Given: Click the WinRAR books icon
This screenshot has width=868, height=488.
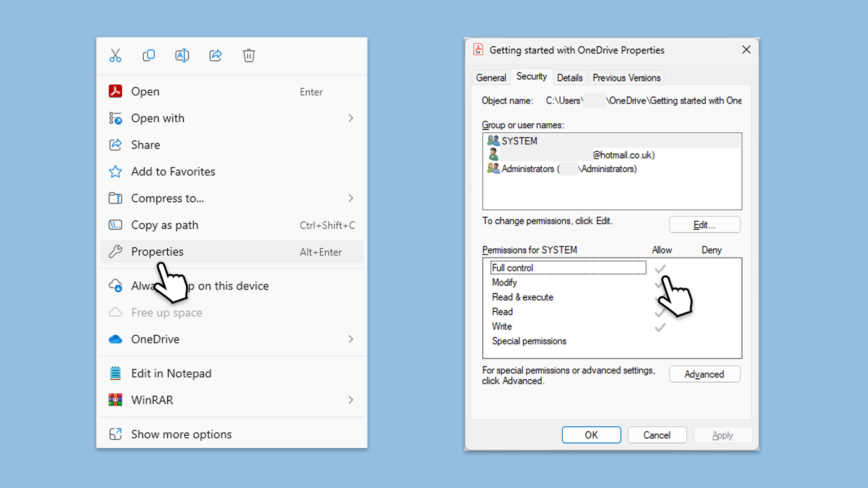Looking at the screenshot, I should pos(115,400).
